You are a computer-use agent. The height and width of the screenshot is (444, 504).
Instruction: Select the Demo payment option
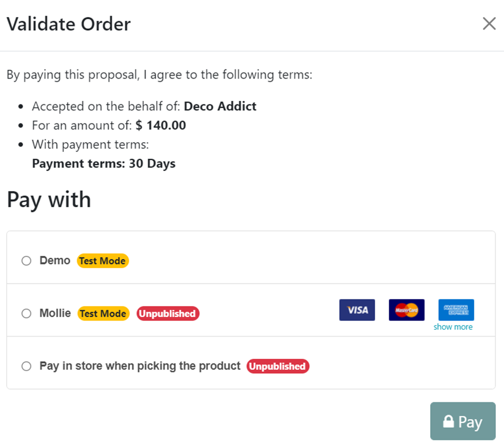click(x=26, y=261)
